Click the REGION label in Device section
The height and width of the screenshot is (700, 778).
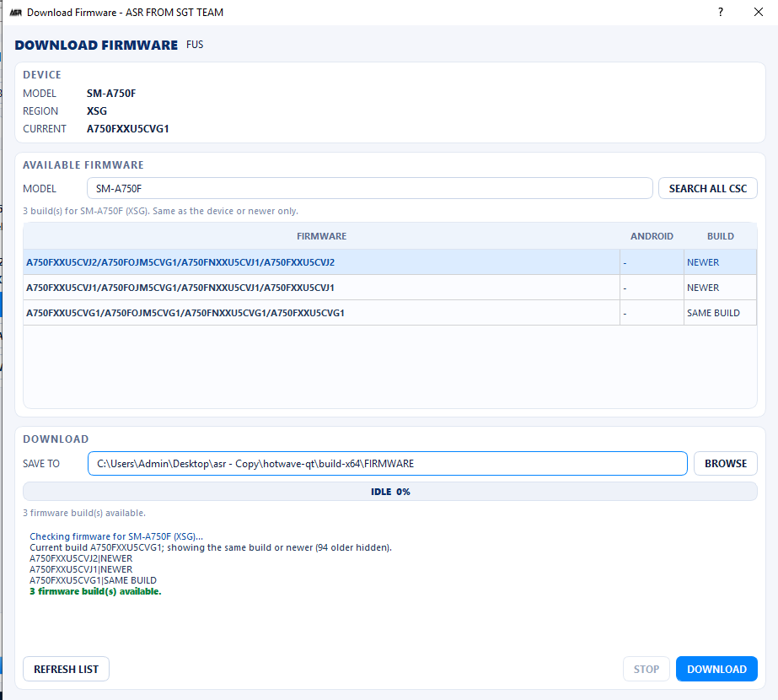coord(40,110)
